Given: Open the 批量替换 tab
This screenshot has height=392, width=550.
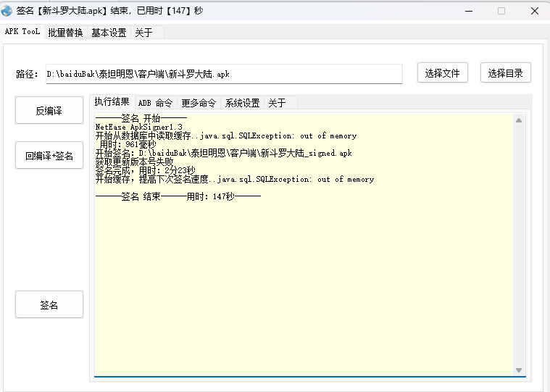Looking at the screenshot, I should [67, 33].
